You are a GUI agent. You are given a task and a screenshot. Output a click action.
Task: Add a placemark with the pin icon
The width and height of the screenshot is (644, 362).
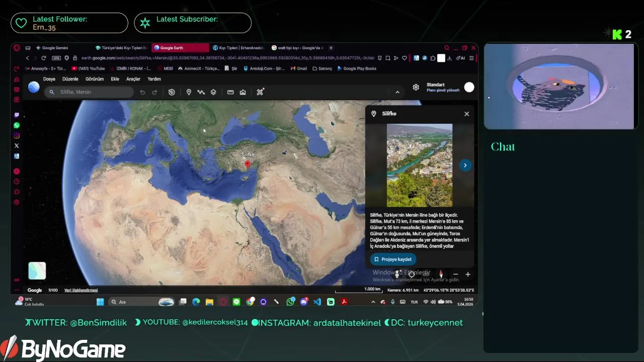(x=189, y=92)
